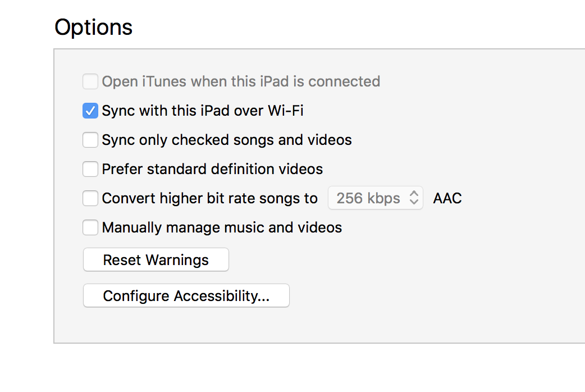Click the bit rate dropdown up-down arrows

[x=414, y=198]
